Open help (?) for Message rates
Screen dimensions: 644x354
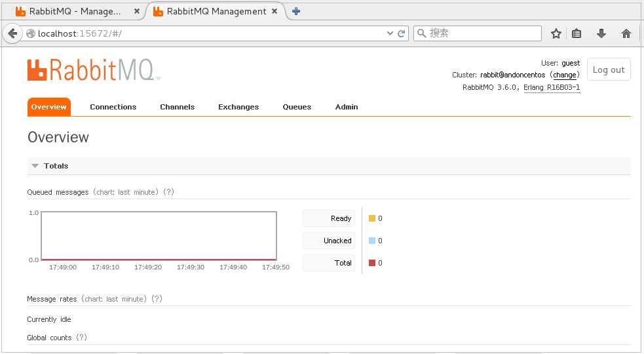pos(157,299)
